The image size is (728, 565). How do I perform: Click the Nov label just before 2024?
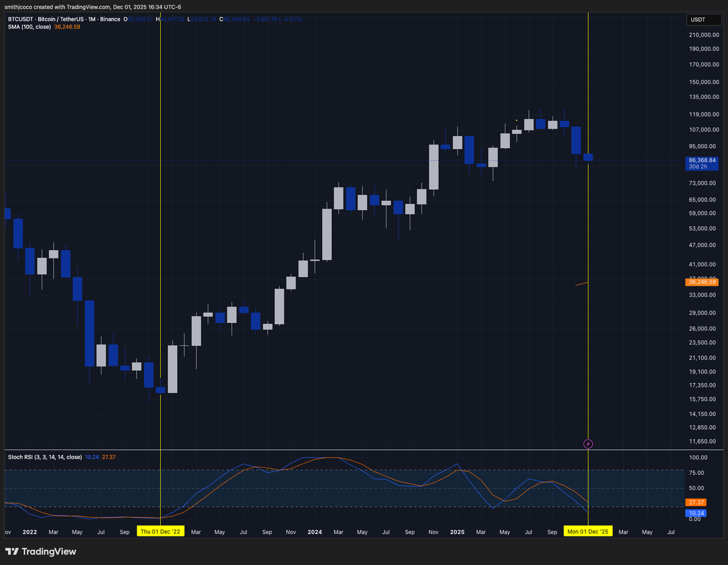[291, 532]
